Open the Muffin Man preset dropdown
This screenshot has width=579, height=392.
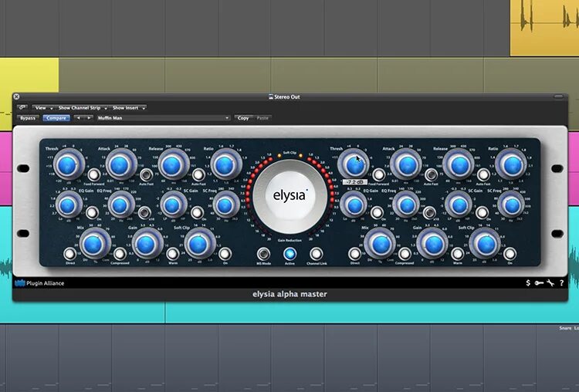[x=163, y=118]
